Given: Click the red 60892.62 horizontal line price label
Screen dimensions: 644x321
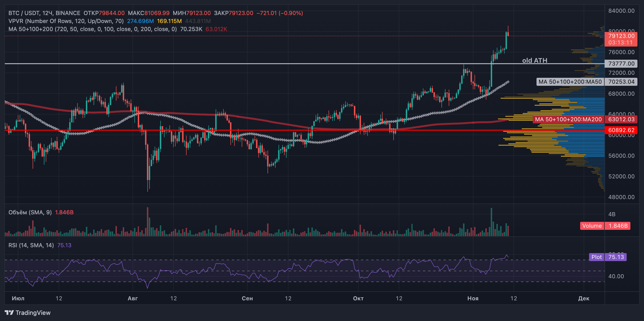Looking at the screenshot, I should [x=621, y=130].
